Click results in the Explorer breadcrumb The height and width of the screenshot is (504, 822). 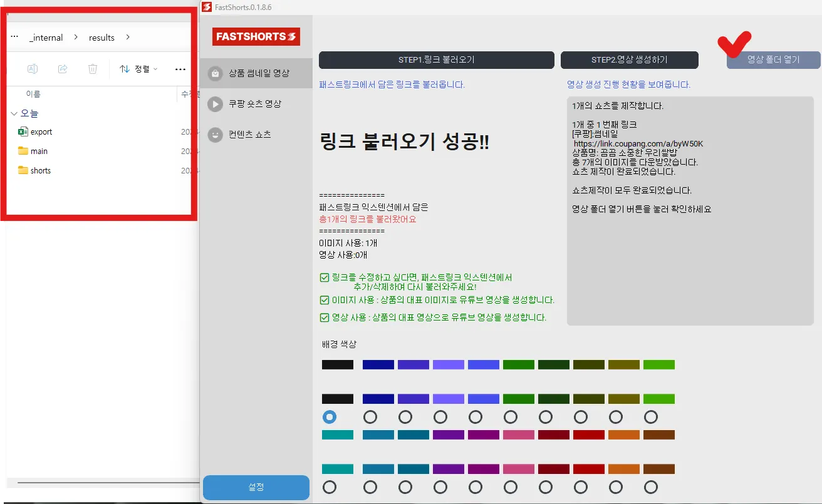(101, 38)
